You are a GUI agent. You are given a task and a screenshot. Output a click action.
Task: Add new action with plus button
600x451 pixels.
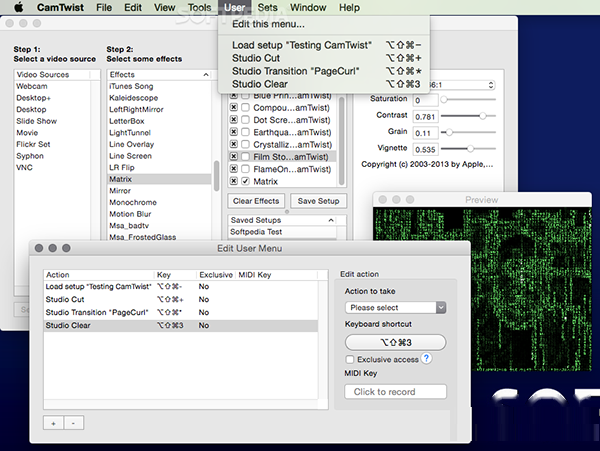[54, 423]
